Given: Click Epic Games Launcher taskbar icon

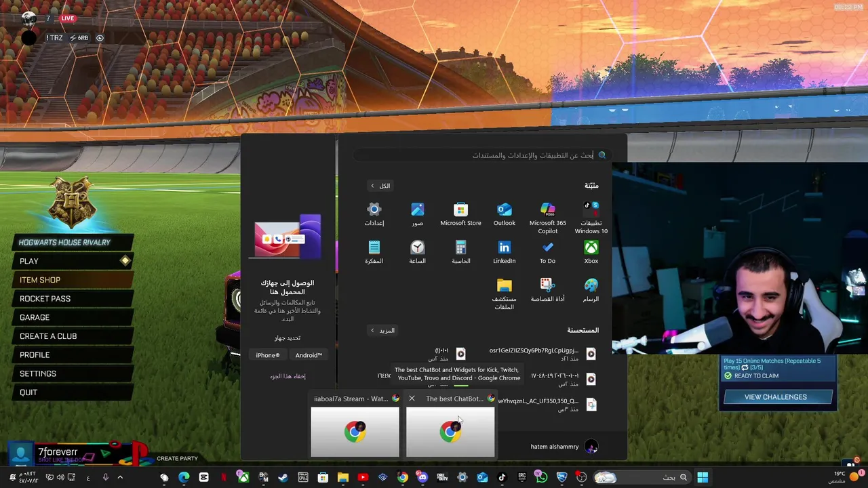Looking at the screenshot, I should point(522,478).
